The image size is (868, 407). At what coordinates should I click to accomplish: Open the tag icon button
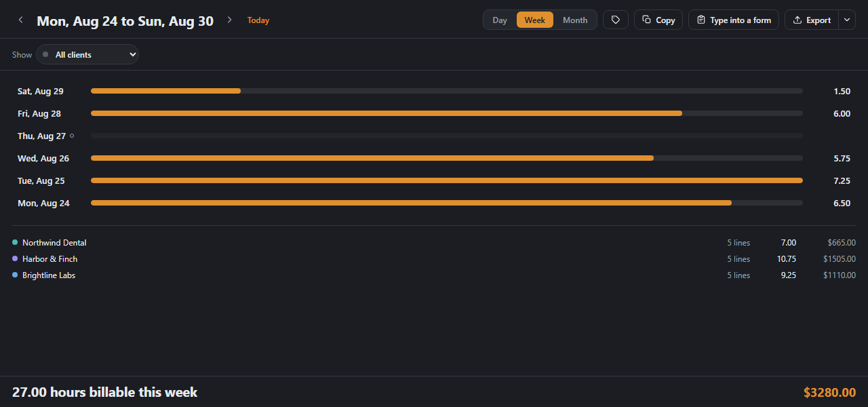[616, 20]
